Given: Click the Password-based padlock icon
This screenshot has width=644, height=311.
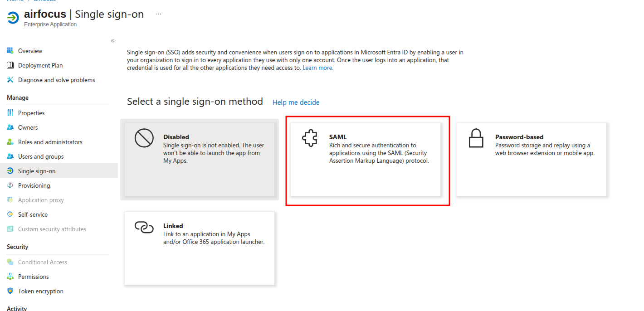Looking at the screenshot, I should [476, 138].
